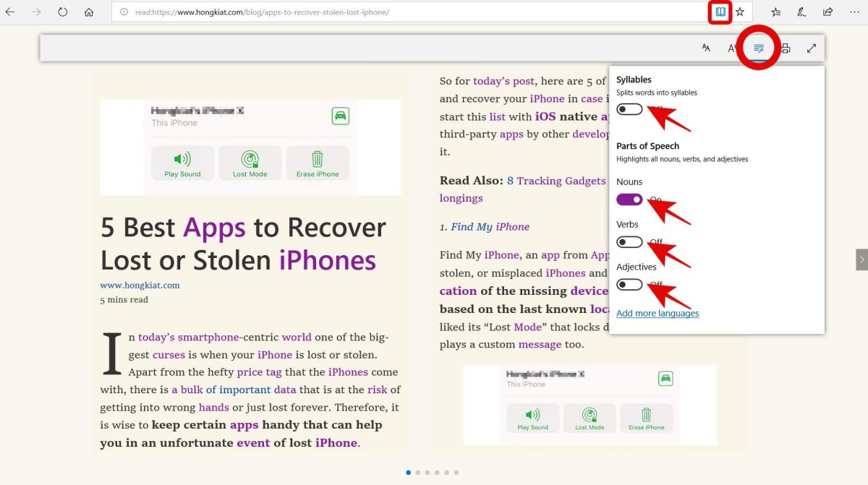Click Play Sound in the top article image

182,163
